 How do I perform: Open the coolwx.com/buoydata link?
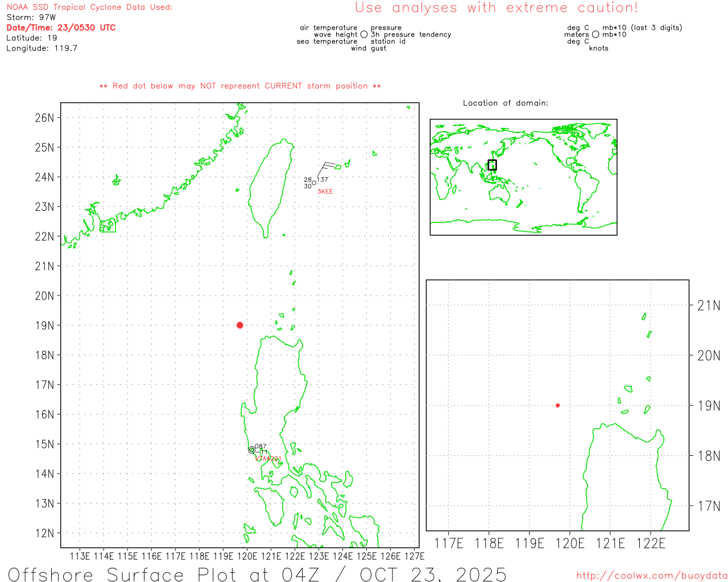651,575
